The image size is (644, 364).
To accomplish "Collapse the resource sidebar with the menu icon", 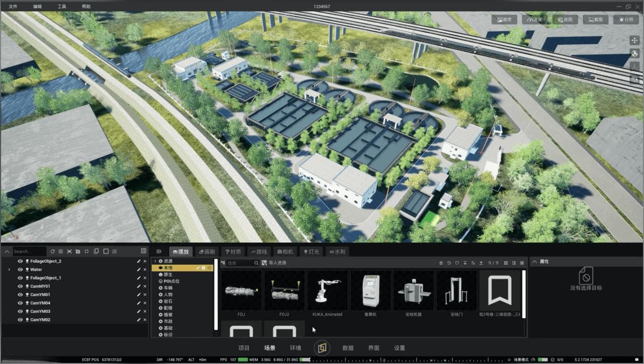I will coord(159,251).
